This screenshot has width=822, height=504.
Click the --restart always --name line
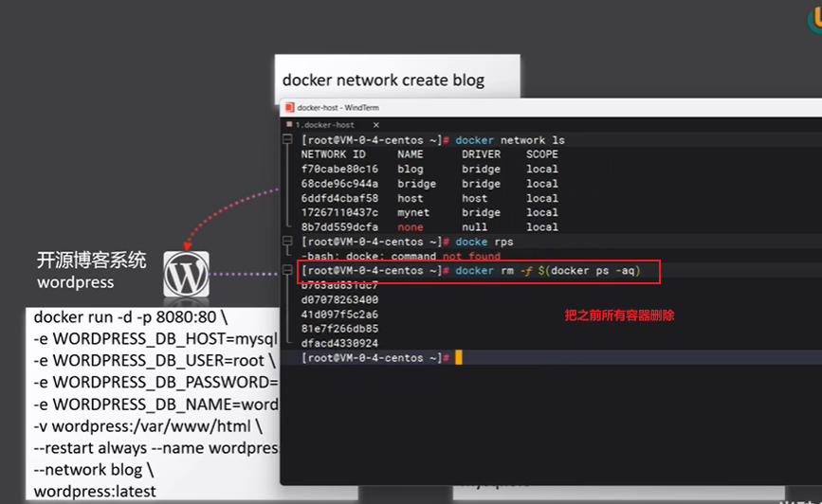coord(156,448)
